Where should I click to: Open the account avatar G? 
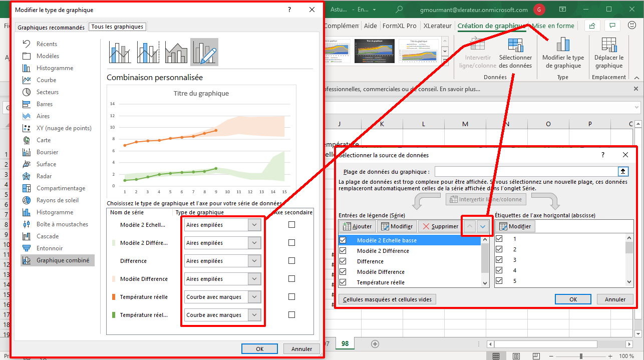pyautogui.click(x=539, y=10)
